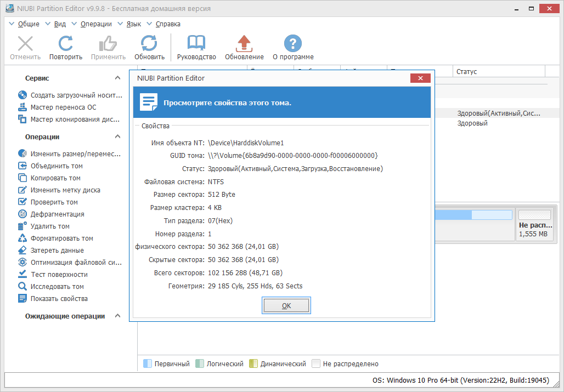Click the 102 156 288 (48,71 GB) value
This screenshot has width=564, height=392.
pos(245,272)
